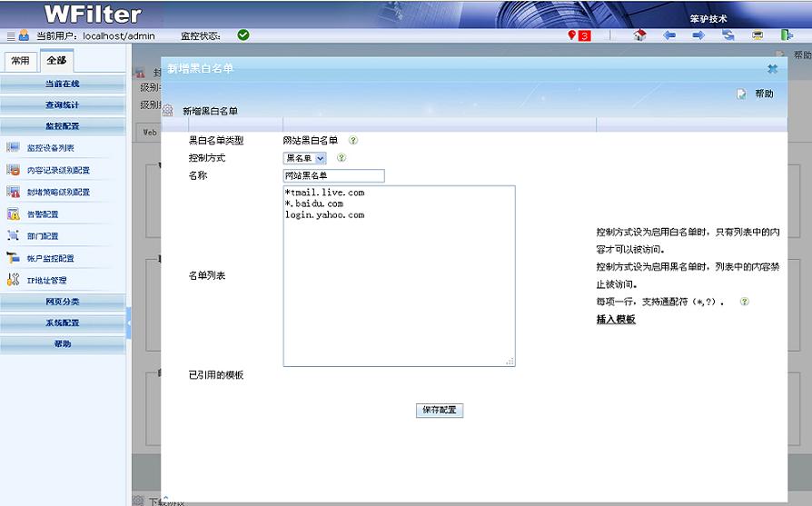Click the 名称 text input field
This screenshot has width=812, height=506.
[x=334, y=176]
